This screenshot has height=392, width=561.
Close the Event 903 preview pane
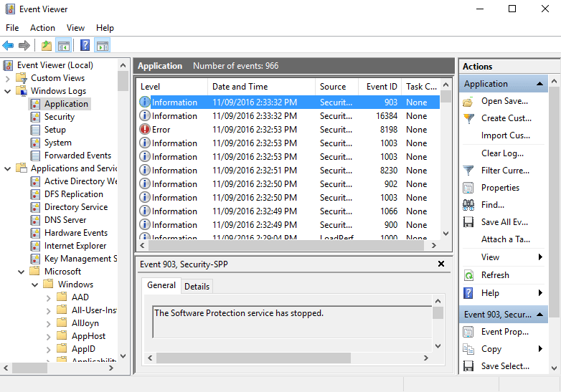pyautogui.click(x=441, y=264)
